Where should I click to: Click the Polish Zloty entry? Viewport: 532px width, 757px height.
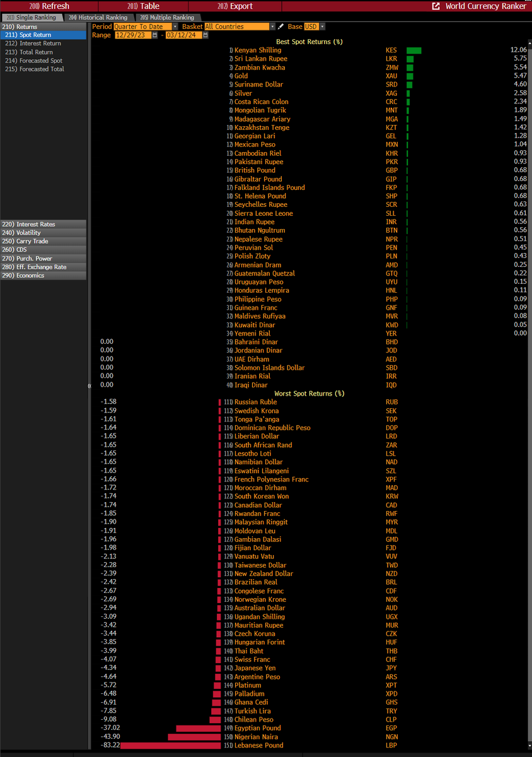[252, 256]
